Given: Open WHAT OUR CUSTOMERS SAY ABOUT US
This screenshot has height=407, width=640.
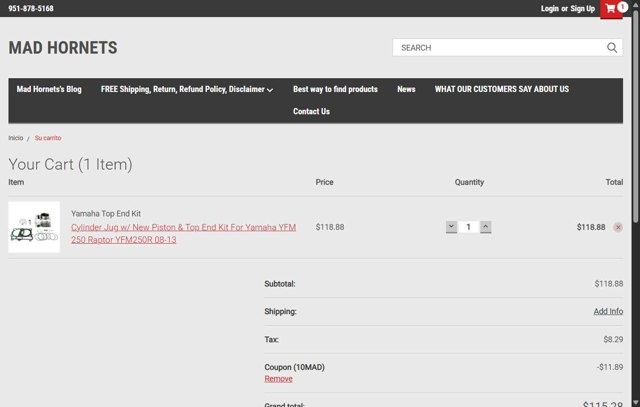Looking at the screenshot, I should [x=502, y=89].
